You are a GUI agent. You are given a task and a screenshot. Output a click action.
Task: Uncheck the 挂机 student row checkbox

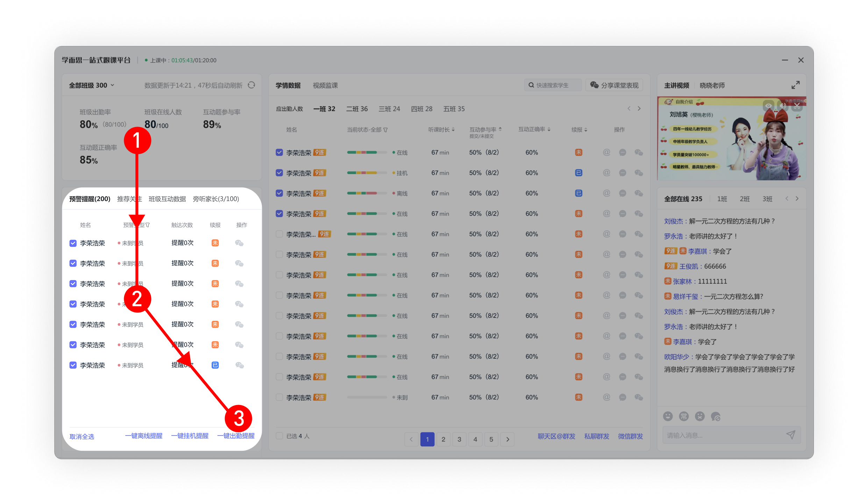279,172
